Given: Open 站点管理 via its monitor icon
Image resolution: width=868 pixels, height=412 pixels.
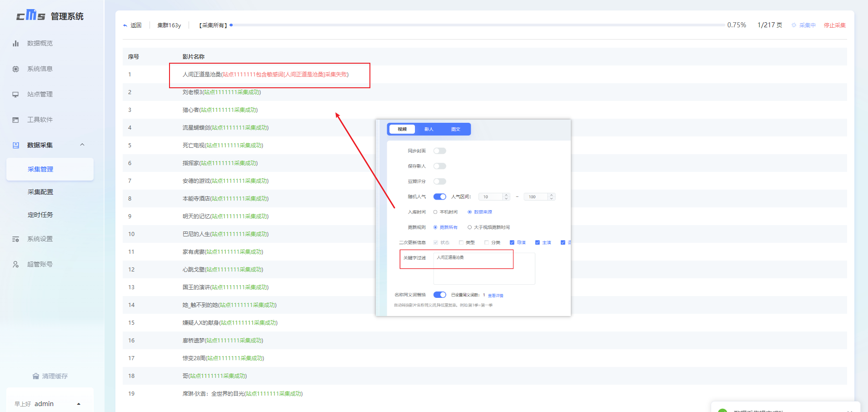Looking at the screenshot, I should (x=16, y=94).
